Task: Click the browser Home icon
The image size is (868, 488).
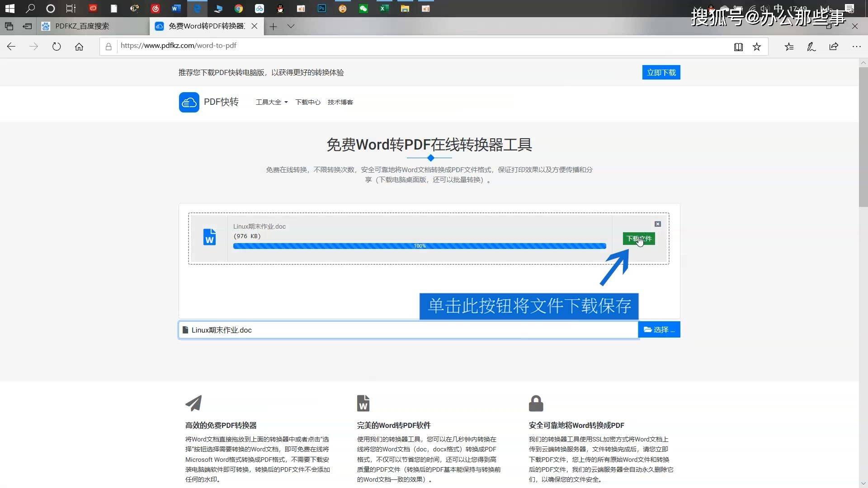Action: [x=79, y=47]
